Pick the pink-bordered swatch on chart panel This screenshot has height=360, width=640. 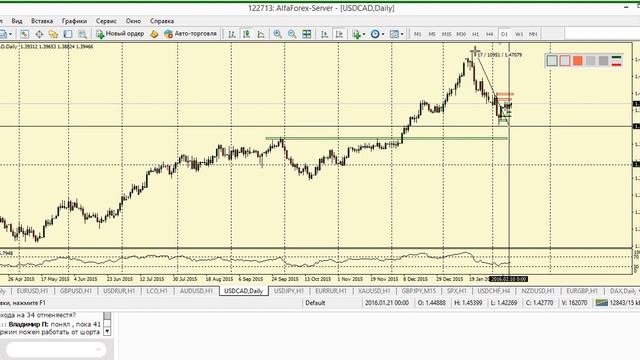(x=564, y=61)
